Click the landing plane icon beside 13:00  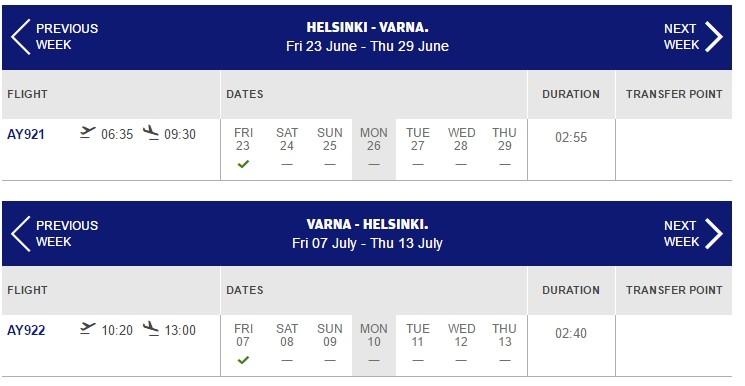point(151,328)
